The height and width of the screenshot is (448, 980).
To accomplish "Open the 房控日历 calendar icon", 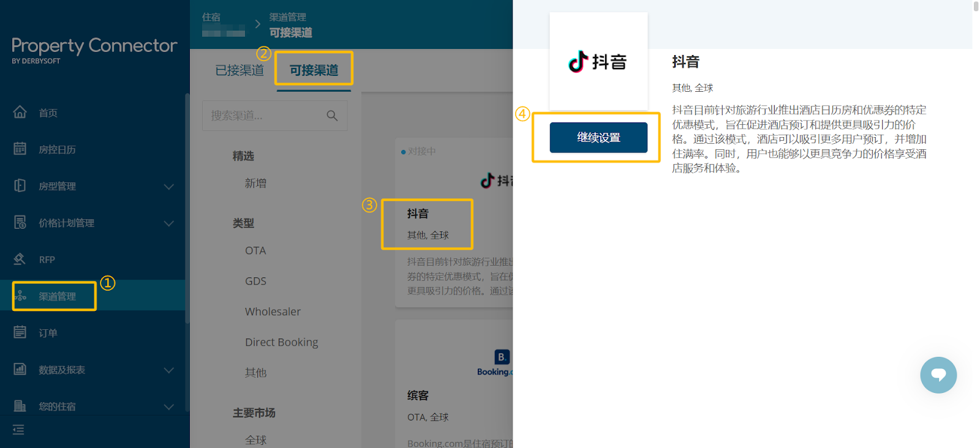I will pos(20,149).
